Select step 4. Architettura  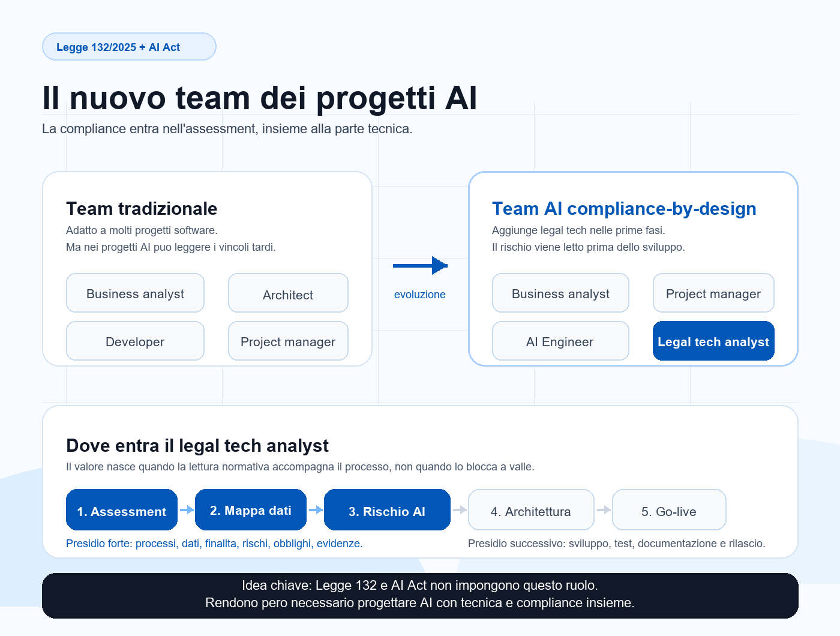[531, 510]
